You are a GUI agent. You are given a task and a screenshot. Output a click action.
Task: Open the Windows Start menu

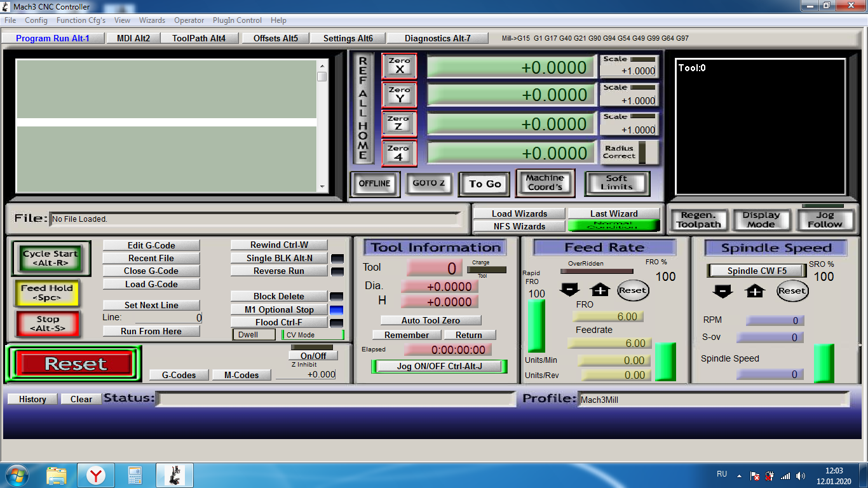[x=16, y=475]
